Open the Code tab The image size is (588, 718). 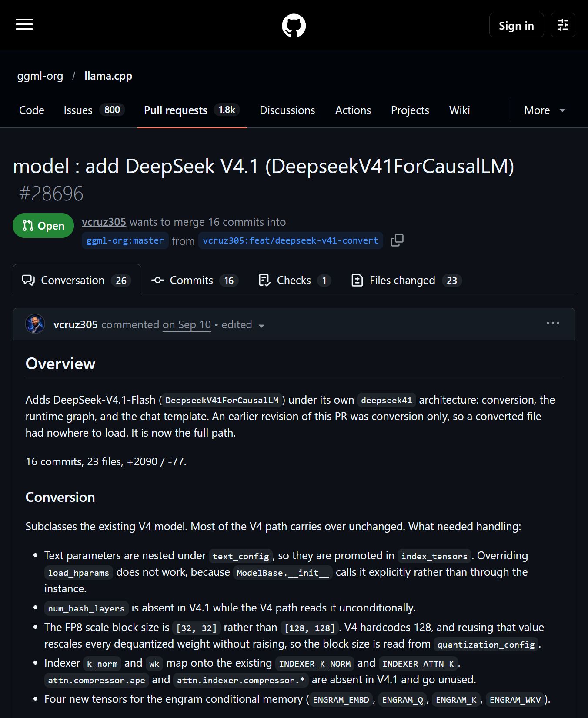[x=32, y=110]
